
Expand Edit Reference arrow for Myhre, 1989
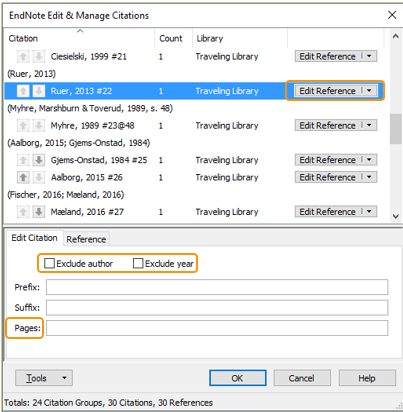point(369,125)
